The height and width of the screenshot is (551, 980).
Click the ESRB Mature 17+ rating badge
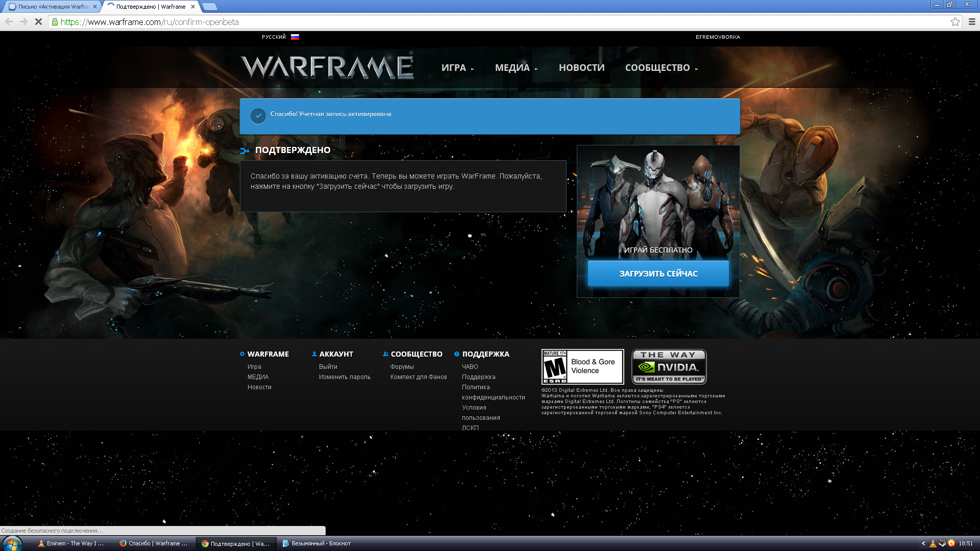[582, 367]
